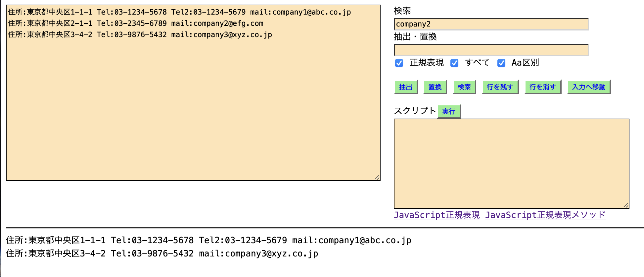Image resolution: width=644 pixels, height=277 pixels.
Task: Run the script with 実行 button
Action: (x=449, y=111)
